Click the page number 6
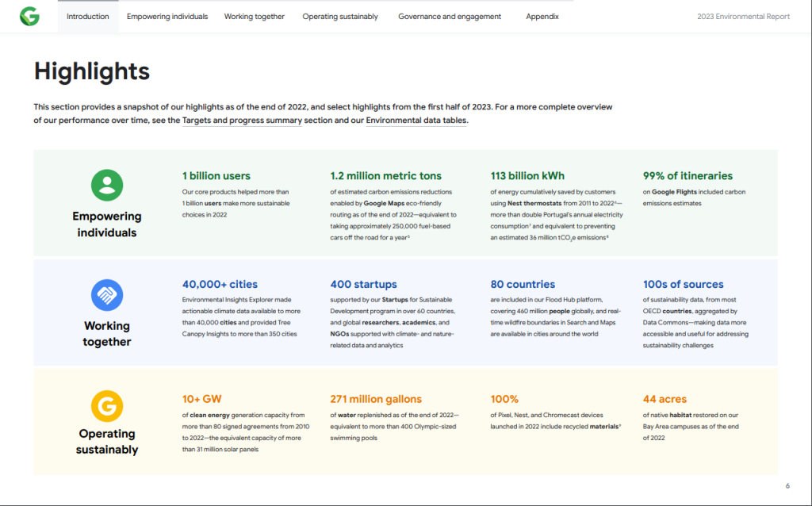The image size is (812, 506). tap(787, 486)
